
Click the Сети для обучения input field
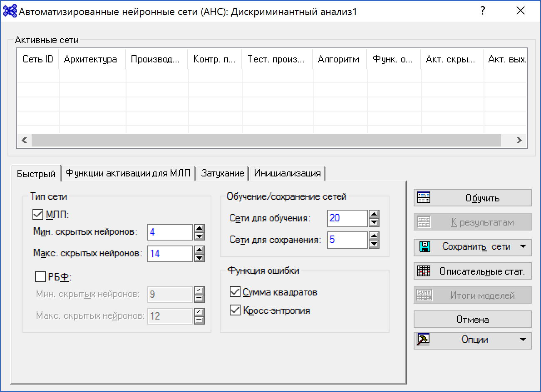point(347,218)
